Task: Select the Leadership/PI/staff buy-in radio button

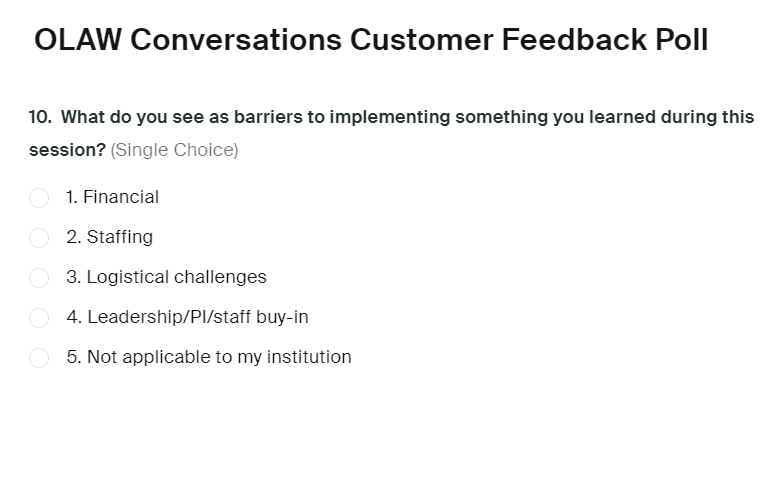Action: coord(39,318)
